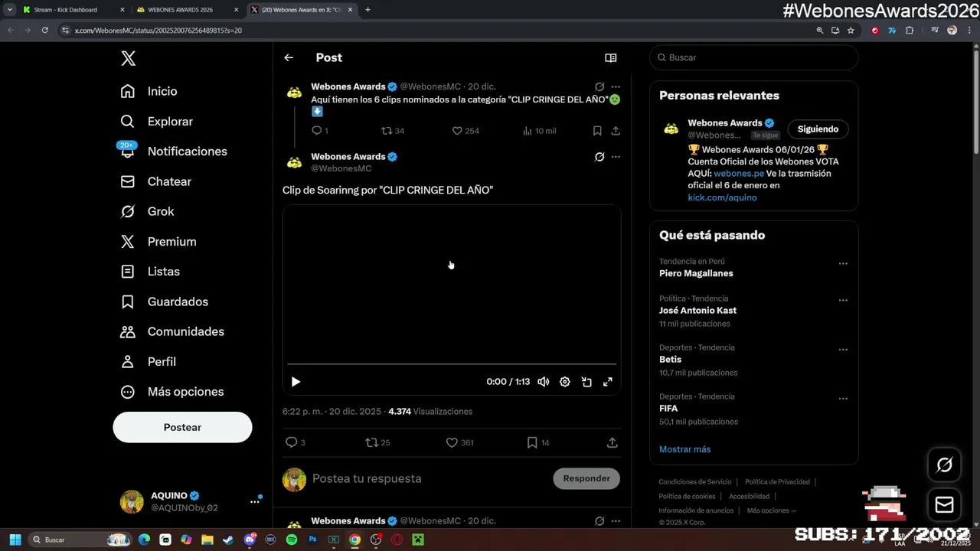Share the main post
980x551 pixels.
(612, 442)
